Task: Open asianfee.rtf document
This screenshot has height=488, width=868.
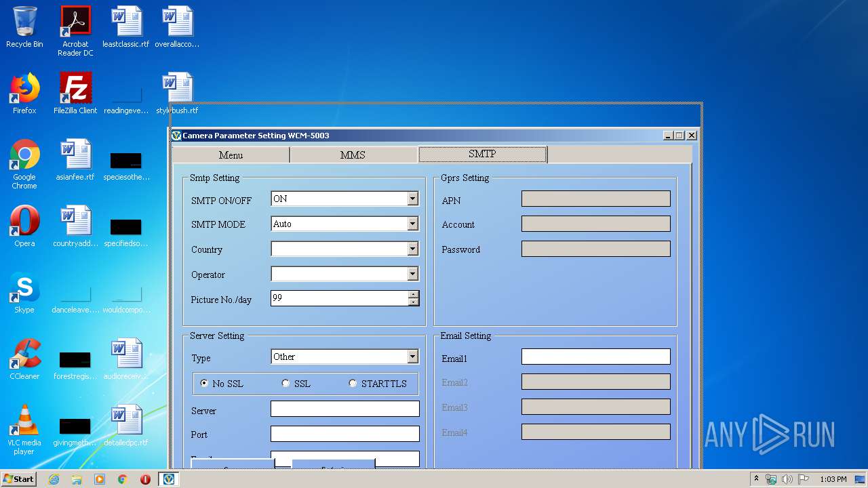Action: 75,160
